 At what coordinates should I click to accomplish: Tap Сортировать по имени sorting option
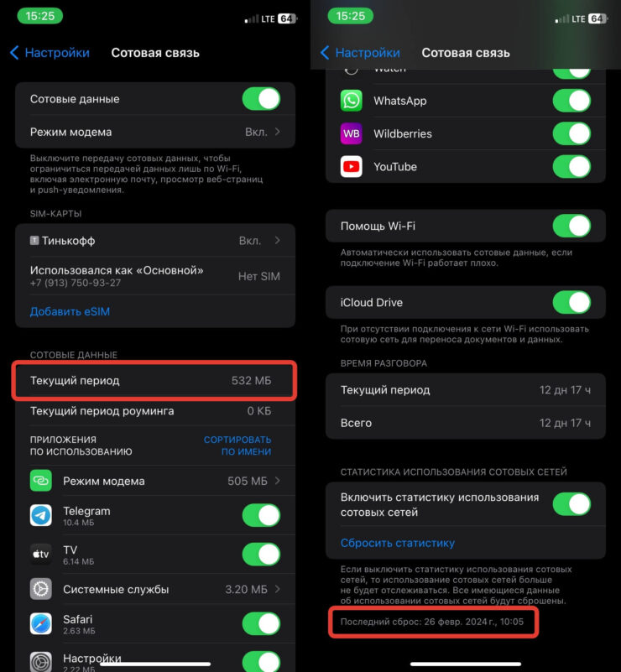click(237, 445)
